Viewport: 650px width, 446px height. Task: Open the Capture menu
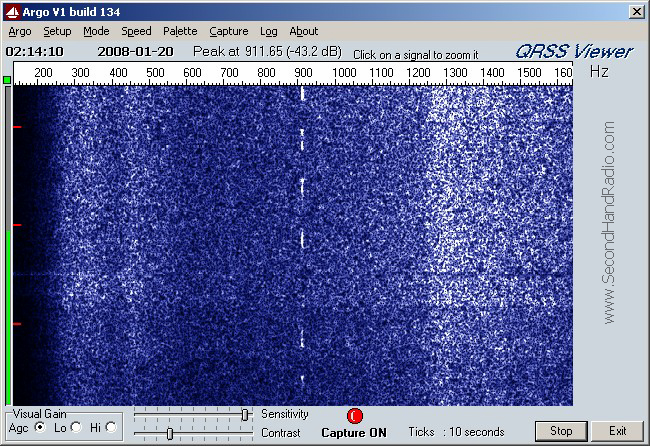pyautogui.click(x=228, y=31)
